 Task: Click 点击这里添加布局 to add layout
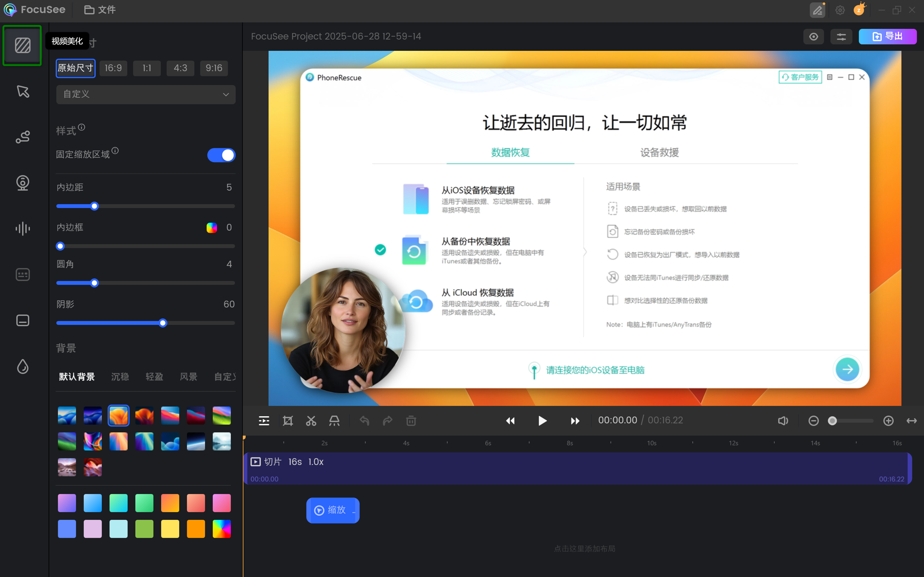coord(584,549)
